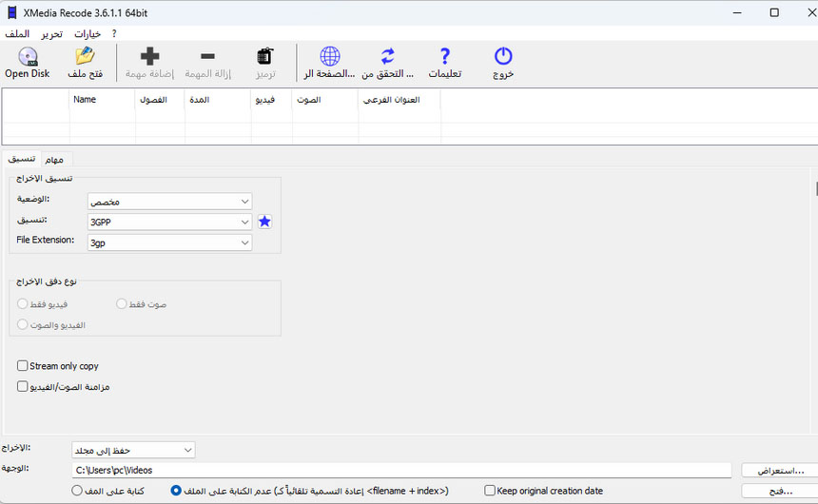Click the ترميز encode icon
The height and width of the screenshot is (504, 818).
(x=265, y=56)
